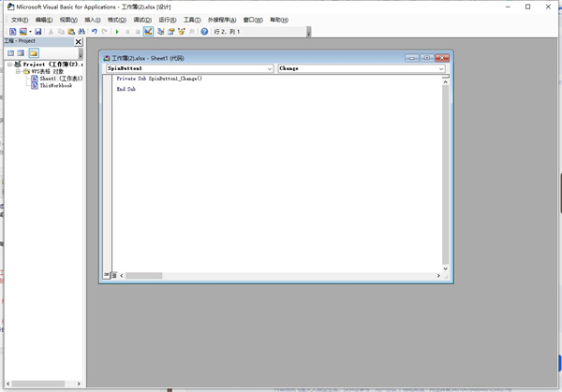Open the 调试(D) menu
The height and width of the screenshot is (392, 562).
click(141, 20)
